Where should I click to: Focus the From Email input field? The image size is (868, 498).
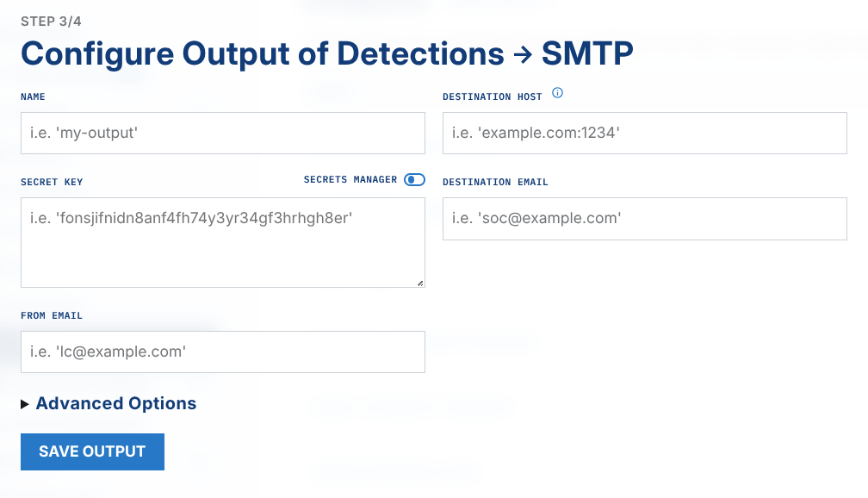(x=222, y=352)
